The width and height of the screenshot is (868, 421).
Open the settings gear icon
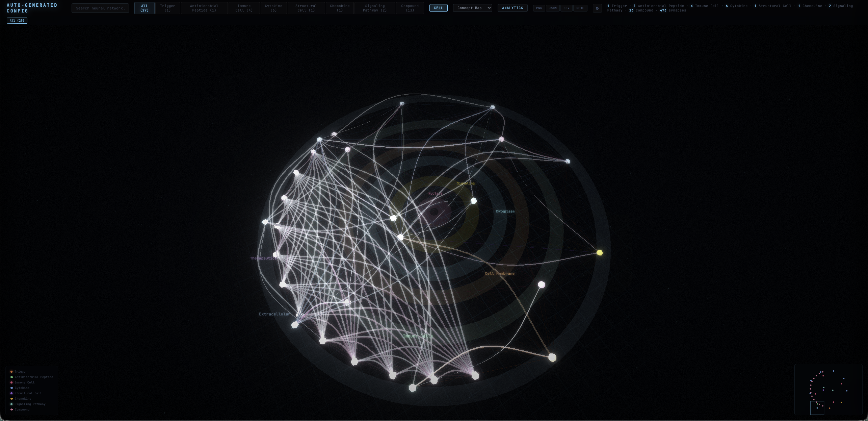point(597,8)
